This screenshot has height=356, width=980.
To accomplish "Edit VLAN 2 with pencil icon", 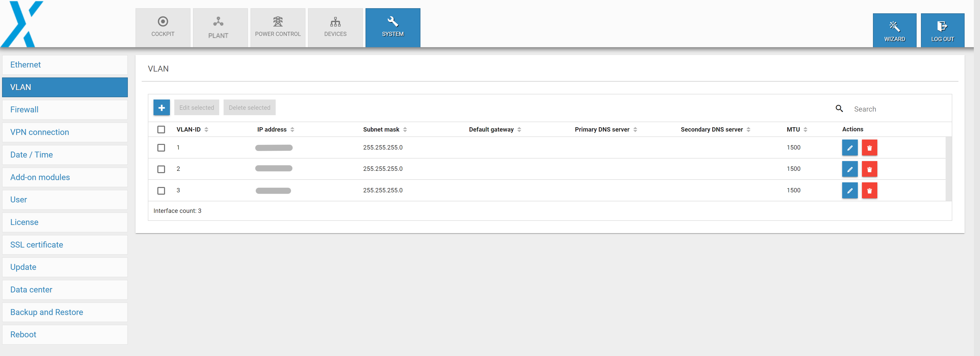I will click(x=850, y=169).
